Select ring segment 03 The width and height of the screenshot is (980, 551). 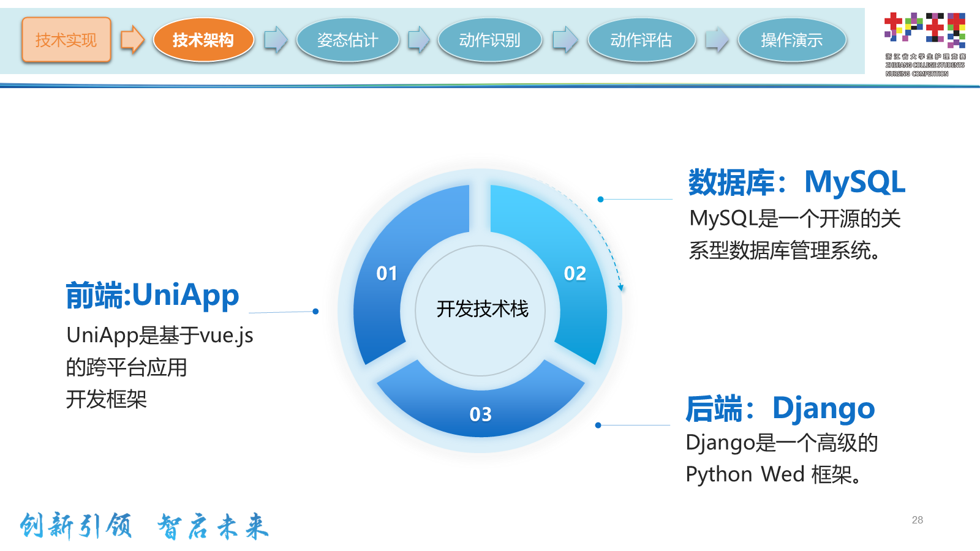point(481,414)
